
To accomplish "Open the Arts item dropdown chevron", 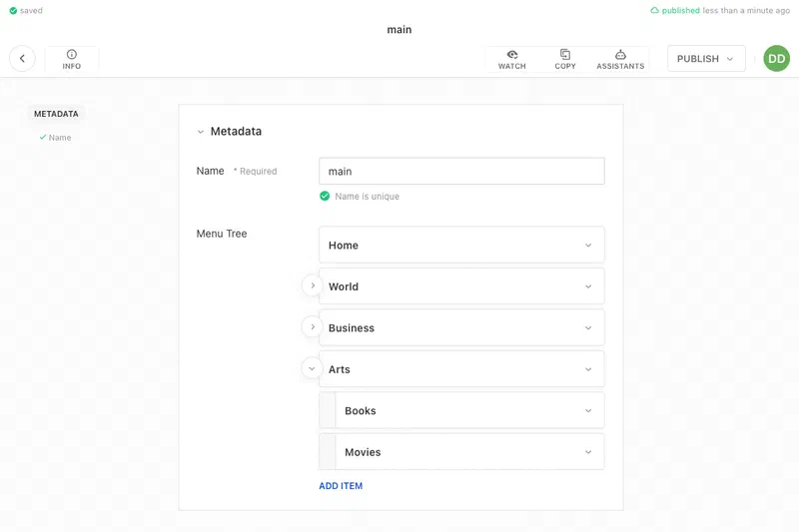I will click(x=588, y=369).
